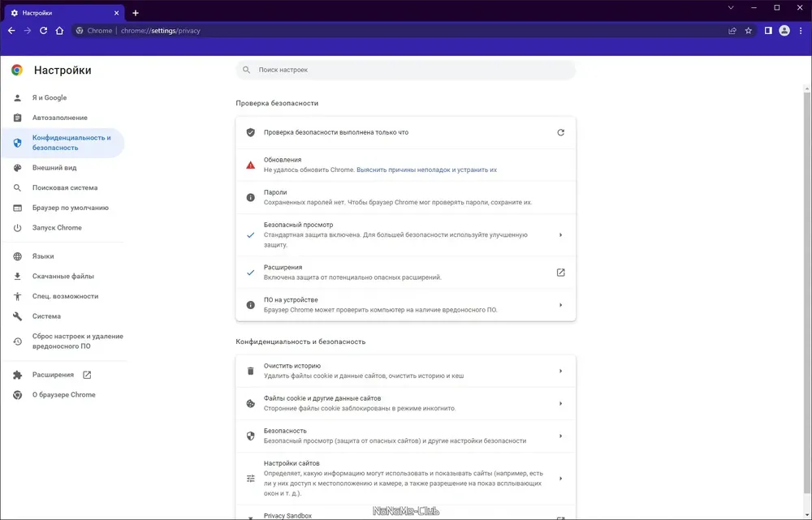Follow Выяснить причины неполадок link
This screenshot has width=812, height=520.
tap(426, 170)
